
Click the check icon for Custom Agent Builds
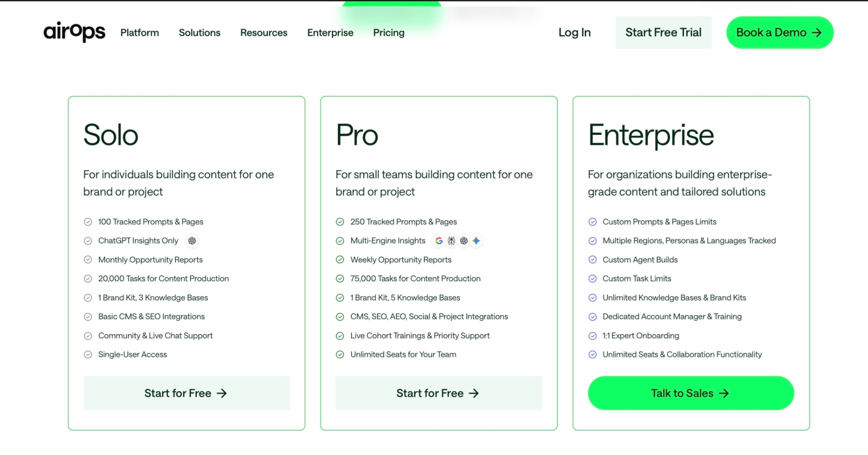[593, 260]
